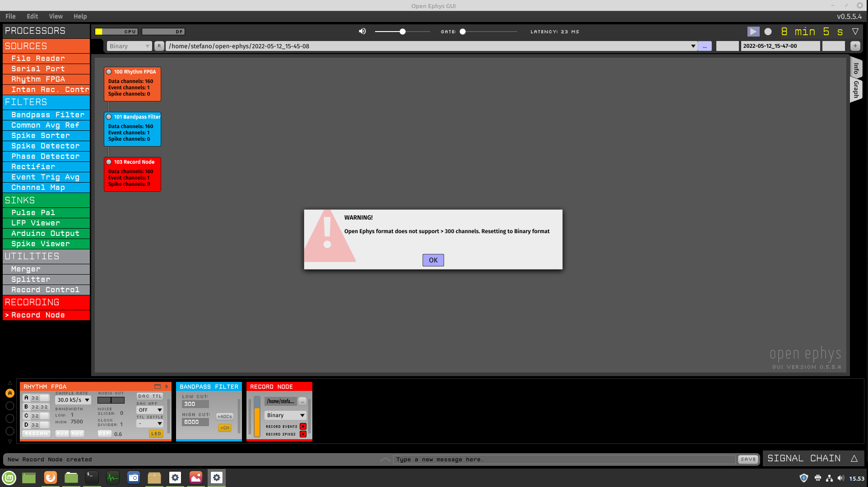The height and width of the screenshot is (487, 868).
Task: Adjust the volume slider handle
Action: click(x=403, y=32)
